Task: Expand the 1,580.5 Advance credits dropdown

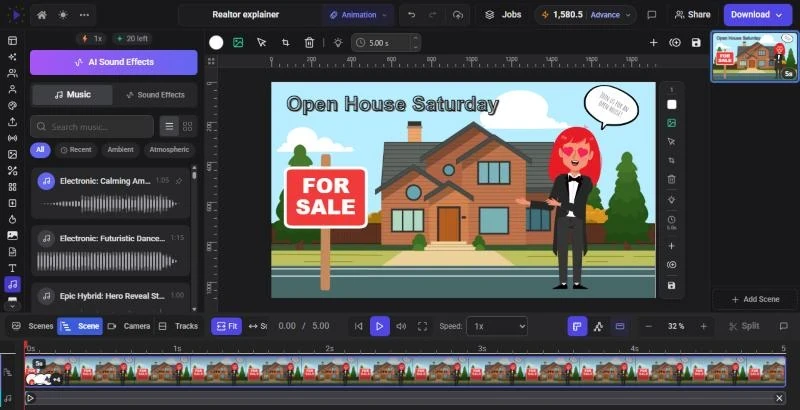Action: tap(586, 15)
